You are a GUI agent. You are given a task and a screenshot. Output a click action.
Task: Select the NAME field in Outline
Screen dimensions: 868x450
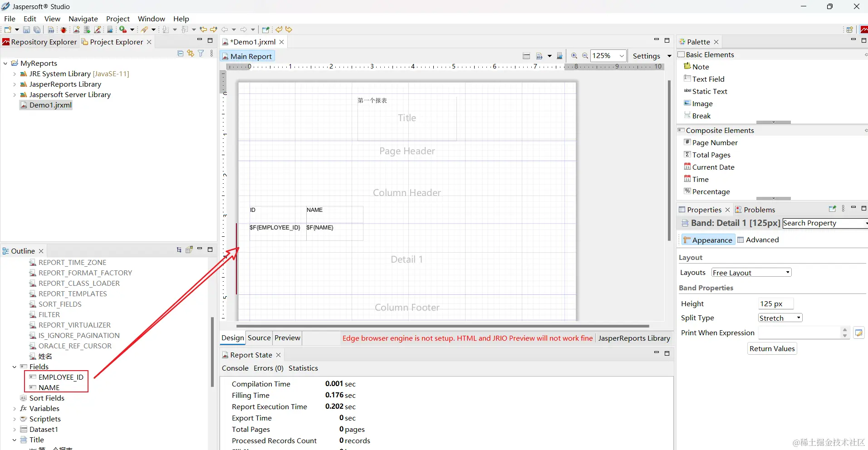[44, 387]
